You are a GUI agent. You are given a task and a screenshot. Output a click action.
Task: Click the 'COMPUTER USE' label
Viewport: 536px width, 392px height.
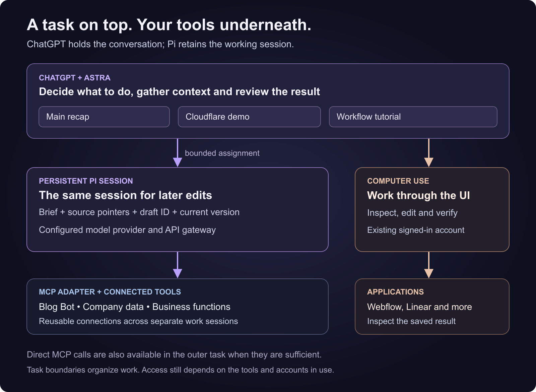click(398, 181)
